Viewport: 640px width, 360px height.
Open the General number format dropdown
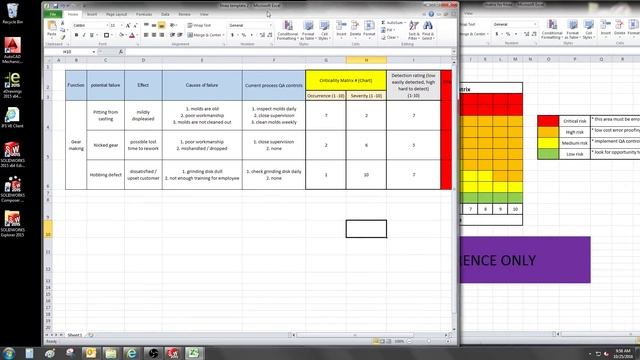pyautogui.click(x=271, y=25)
